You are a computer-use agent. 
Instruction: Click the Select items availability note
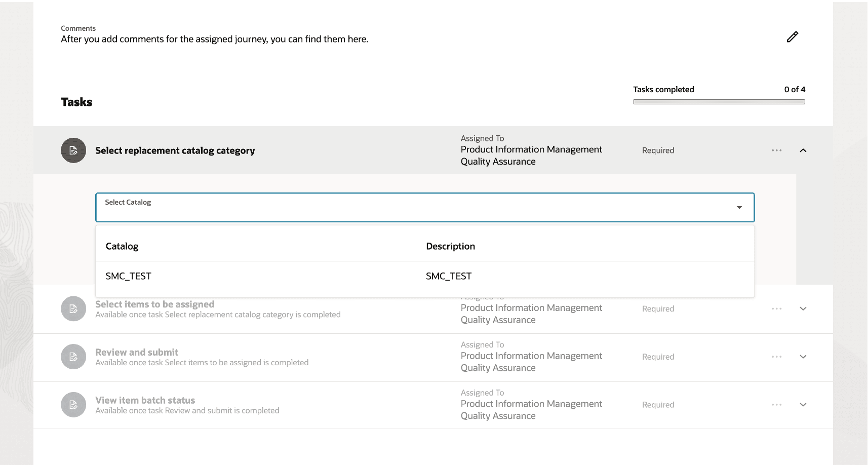tap(218, 315)
